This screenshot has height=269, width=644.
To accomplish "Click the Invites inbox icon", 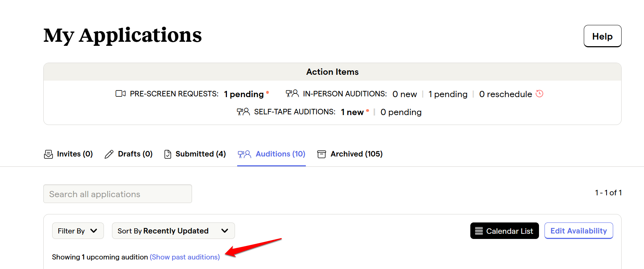I will [x=48, y=154].
